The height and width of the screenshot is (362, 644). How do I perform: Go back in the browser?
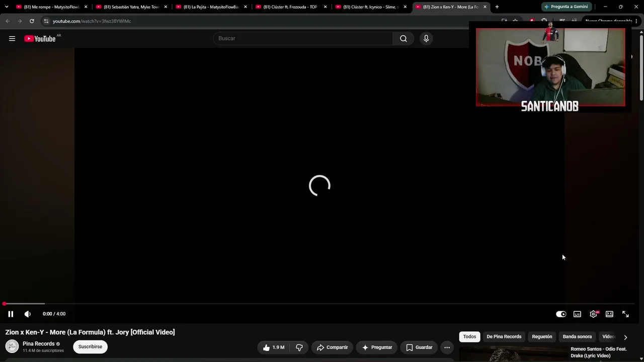[8, 21]
